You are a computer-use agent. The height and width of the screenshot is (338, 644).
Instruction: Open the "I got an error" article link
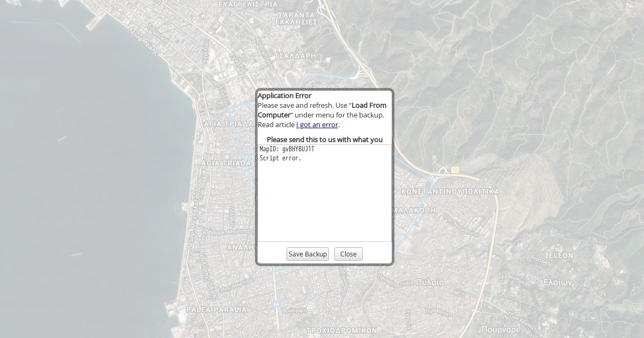tap(317, 125)
